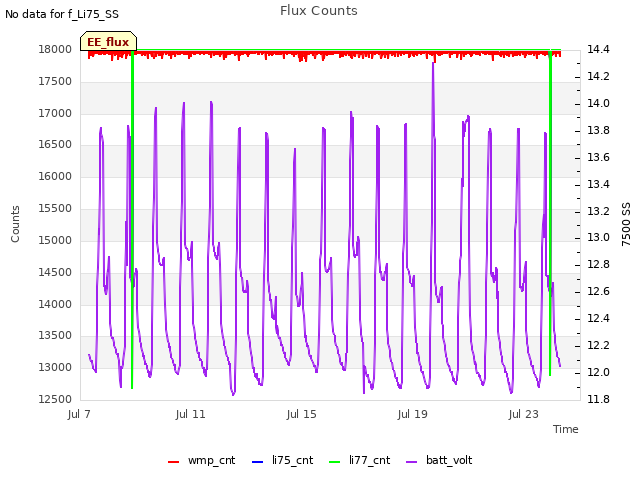Click the 14.0 right axis tick label

pos(598,103)
